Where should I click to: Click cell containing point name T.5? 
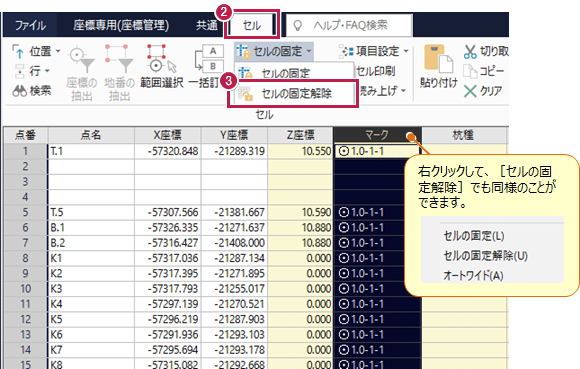pos(91,212)
